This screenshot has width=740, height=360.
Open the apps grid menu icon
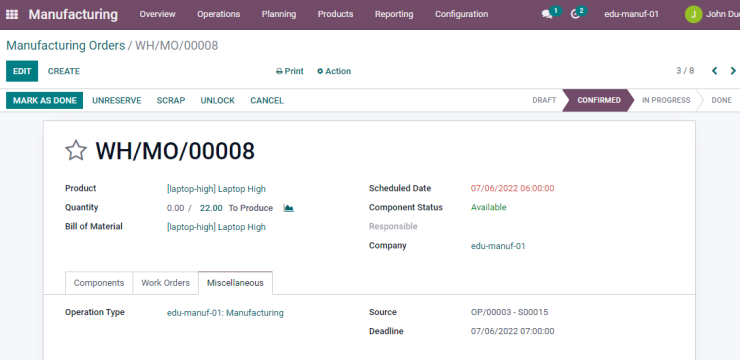click(12, 14)
